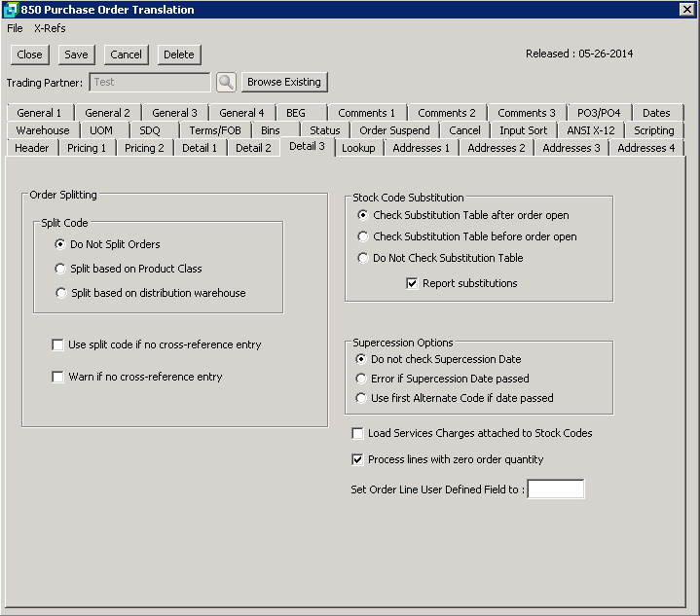This screenshot has height=616, width=700.
Task: Select Check Substitution Table before order open
Action: click(x=363, y=236)
